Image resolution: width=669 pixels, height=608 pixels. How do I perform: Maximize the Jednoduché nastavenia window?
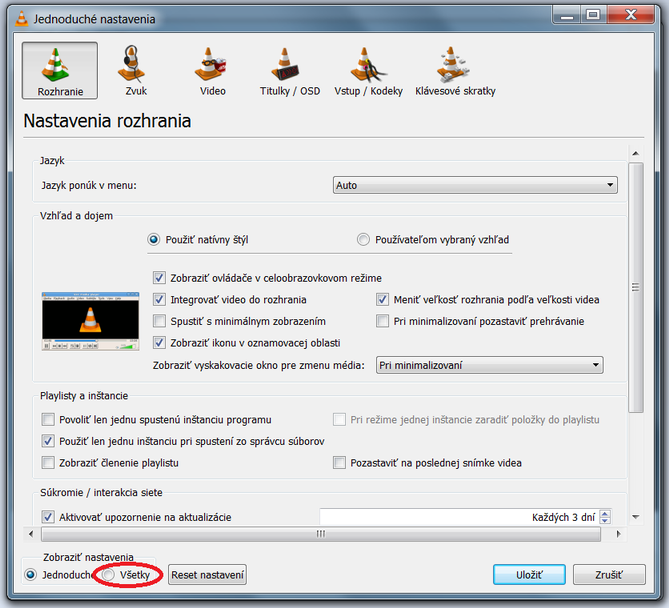593,15
